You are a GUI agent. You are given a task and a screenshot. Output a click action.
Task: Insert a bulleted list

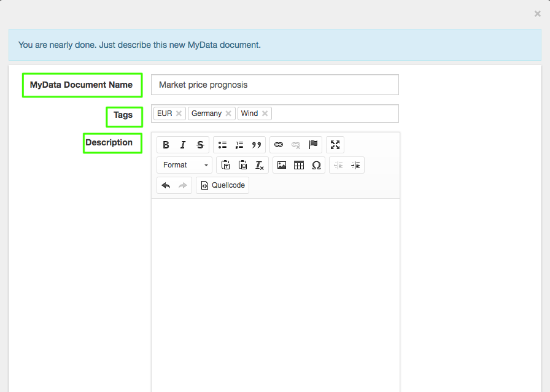click(222, 145)
